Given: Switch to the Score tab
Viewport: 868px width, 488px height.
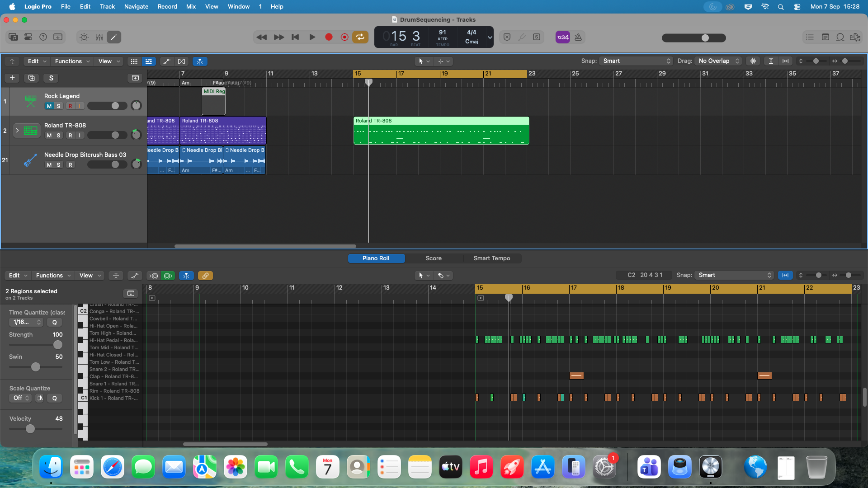Looking at the screenshot, I should [x=434, y=258].
